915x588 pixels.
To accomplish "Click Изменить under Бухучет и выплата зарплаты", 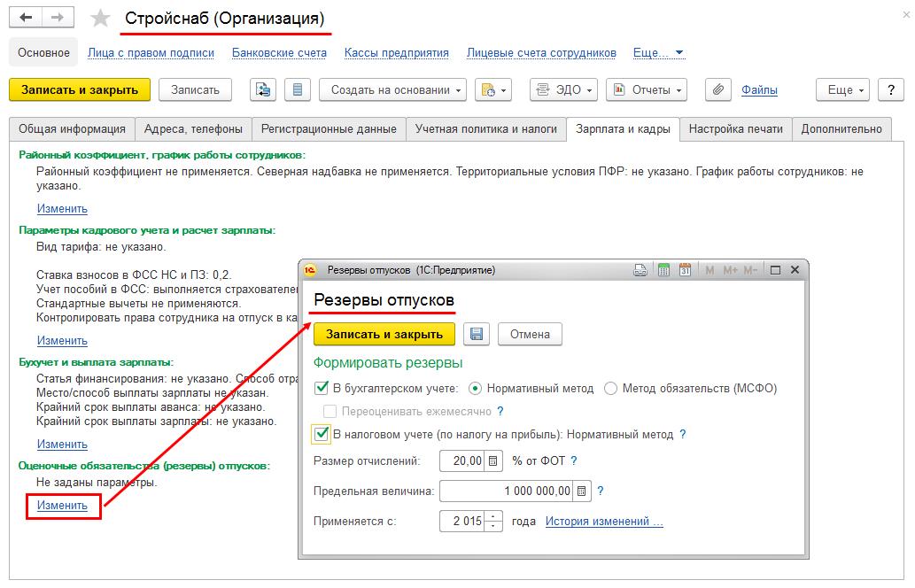I will tap(62, 445).
